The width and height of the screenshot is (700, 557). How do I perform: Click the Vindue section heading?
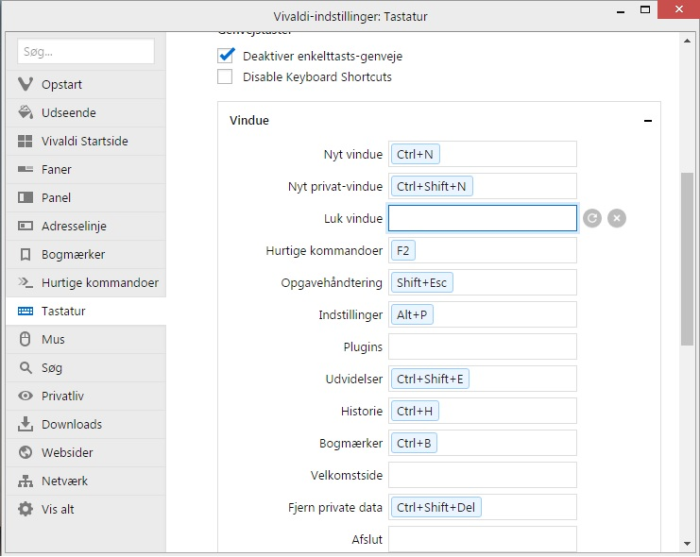(249, 121)
